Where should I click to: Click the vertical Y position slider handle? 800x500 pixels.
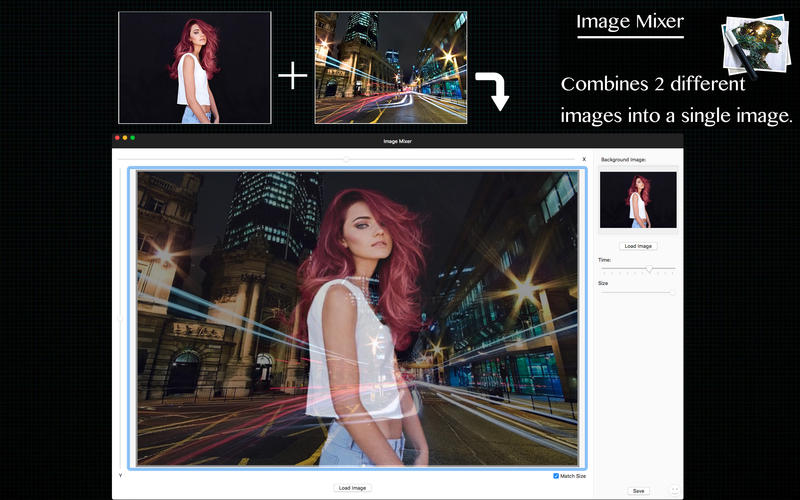tap(121, 319)
